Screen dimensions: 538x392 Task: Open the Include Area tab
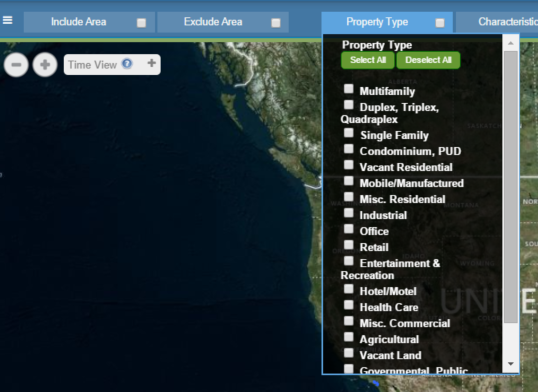click(89, 22)
